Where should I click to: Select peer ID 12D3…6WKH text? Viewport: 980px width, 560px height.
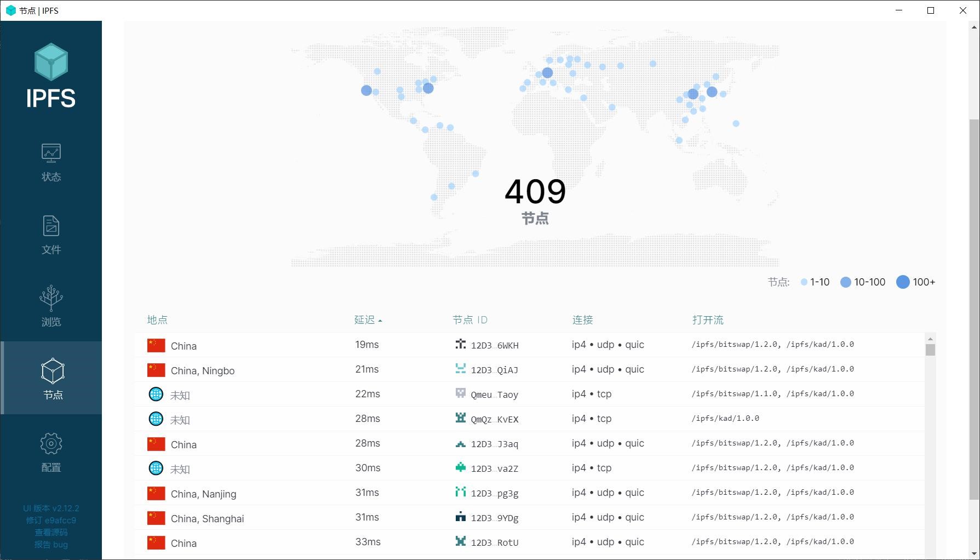point(495,345)
